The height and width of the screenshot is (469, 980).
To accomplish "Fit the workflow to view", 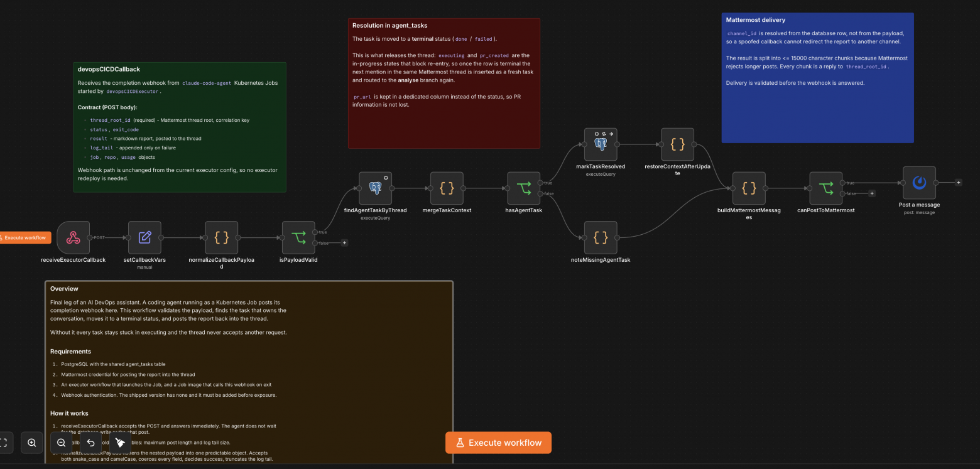I will [4, 443].
